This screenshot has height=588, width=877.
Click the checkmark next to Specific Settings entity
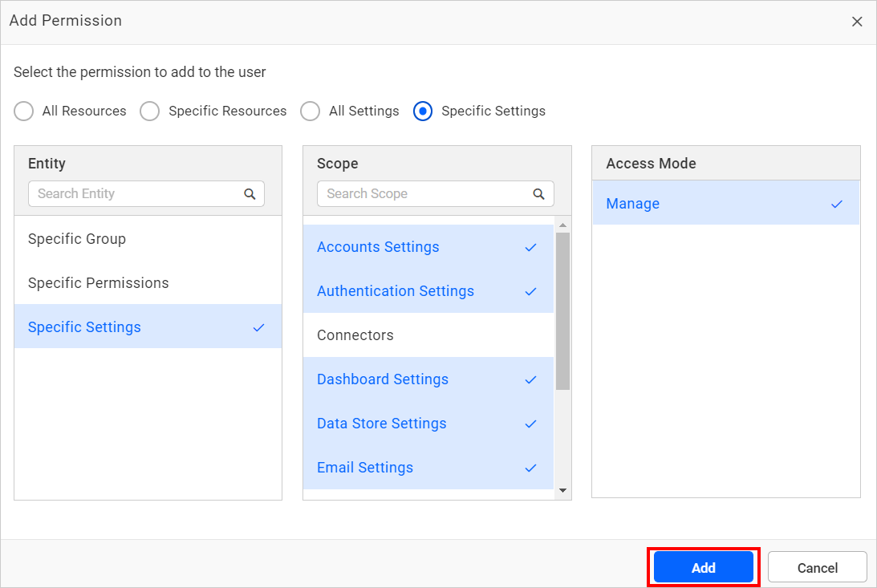[258, 327]
